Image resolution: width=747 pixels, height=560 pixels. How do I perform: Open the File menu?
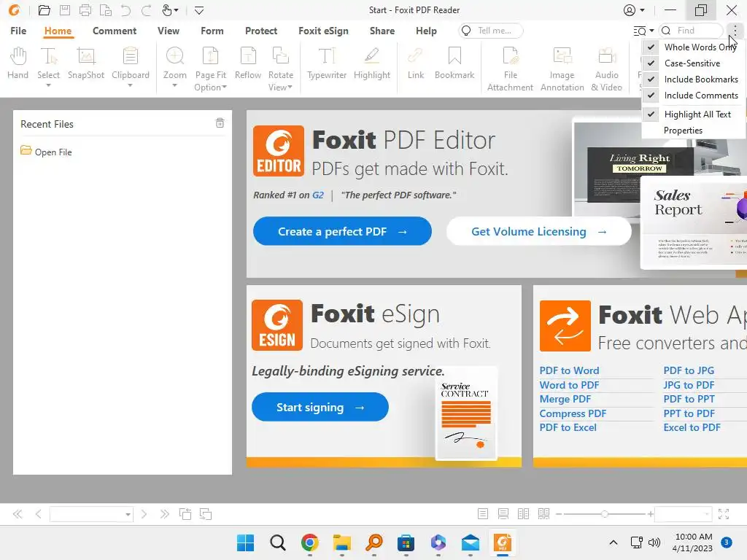[18, 31]
